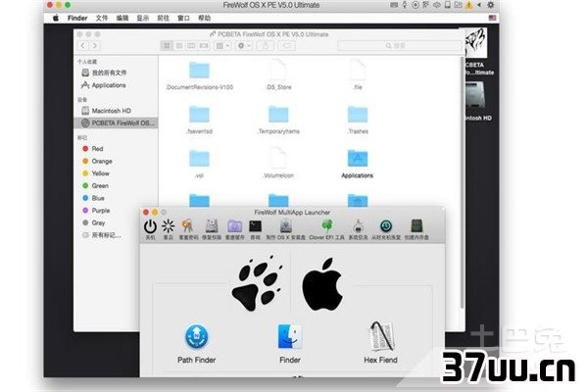This screenshot has width=588, height=392.
Task: Select the .VolumeIcon file
Action: click(x=278, y=158)
